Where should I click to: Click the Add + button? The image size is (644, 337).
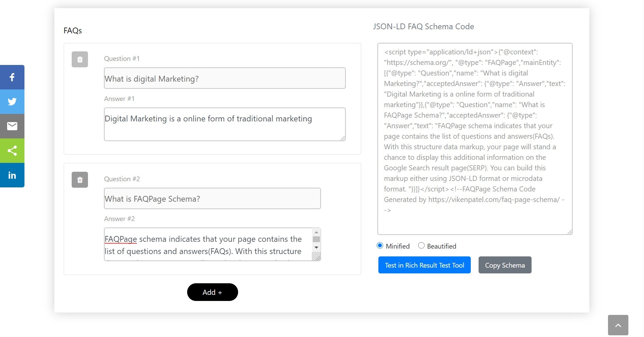pyautogui.click(x=212, y=292)
